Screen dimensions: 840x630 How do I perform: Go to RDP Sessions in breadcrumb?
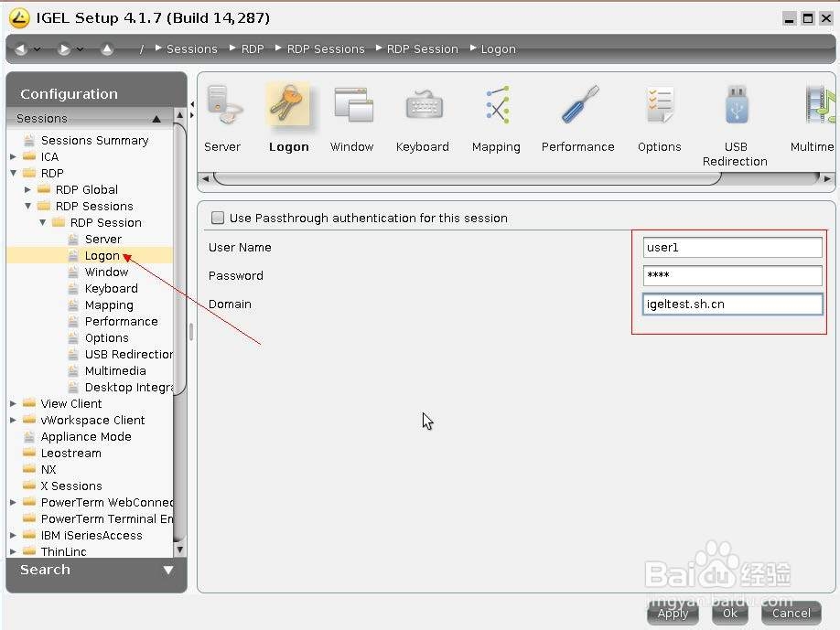tap(326, 48)
